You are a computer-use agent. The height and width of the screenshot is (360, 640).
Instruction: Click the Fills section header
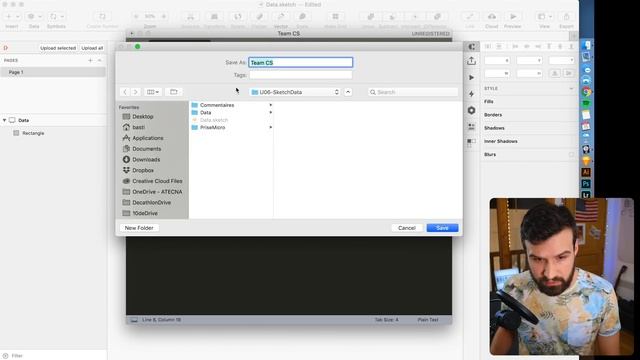(489, 102)
